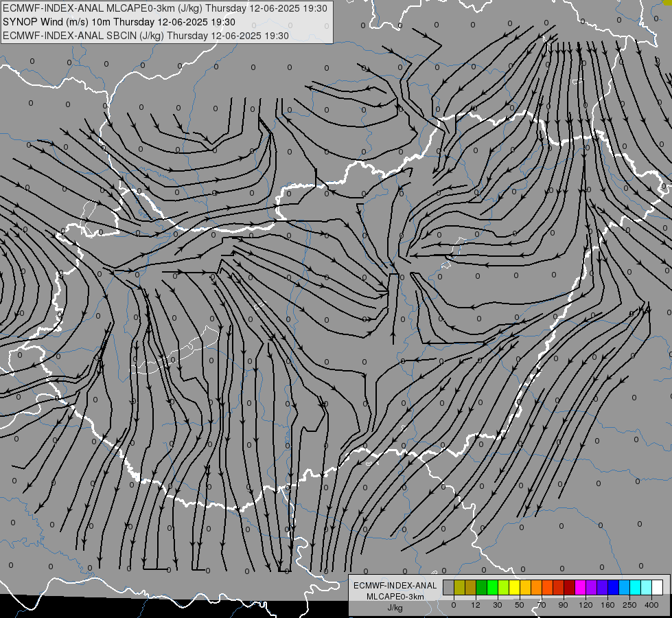The height and width of the screenshot is (618, 672).
Task: Click the 250 tick label on the legend
Action: point(629,605)
